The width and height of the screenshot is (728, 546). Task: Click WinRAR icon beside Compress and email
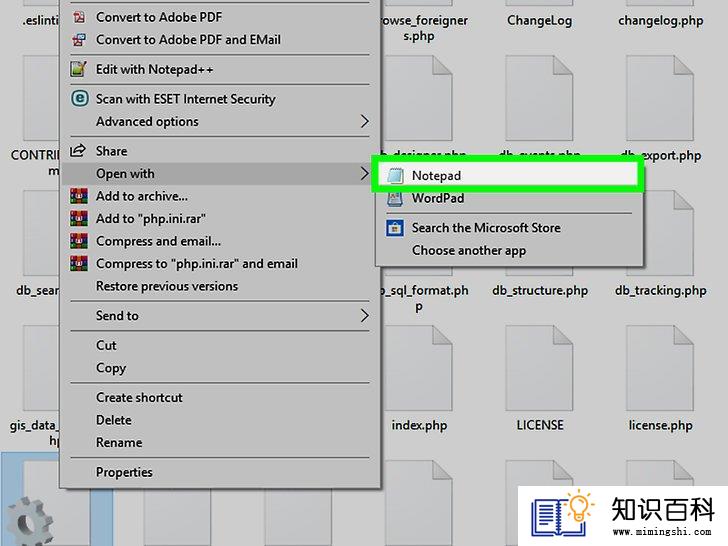79,241
